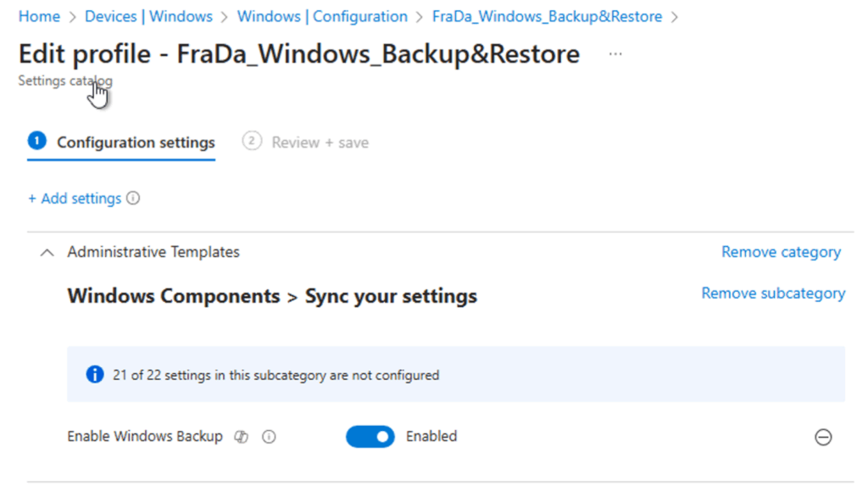This screenshot has width=868, height=503.
Task: Open the Devices | Windows breadcrumb
Action: tap(148, 16)
